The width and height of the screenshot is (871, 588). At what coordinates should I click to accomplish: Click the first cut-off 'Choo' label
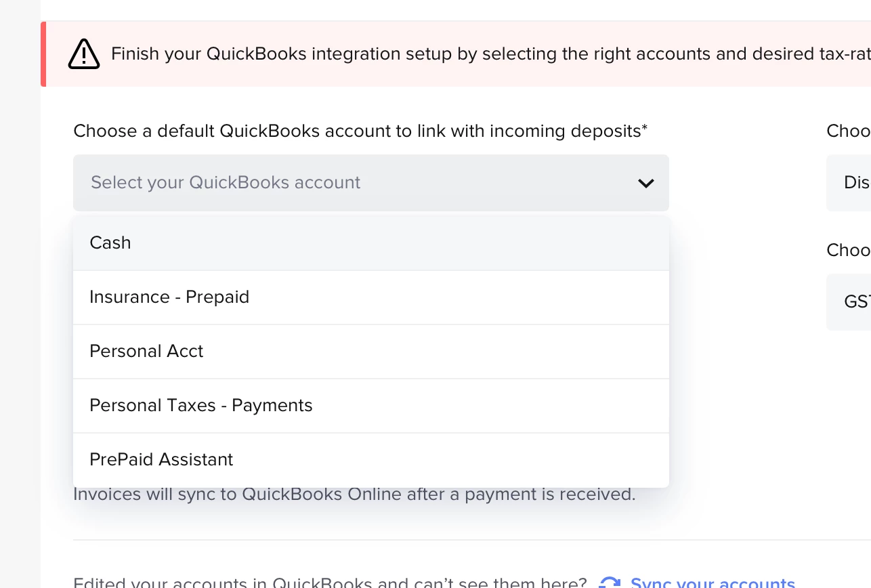point(848,131)
